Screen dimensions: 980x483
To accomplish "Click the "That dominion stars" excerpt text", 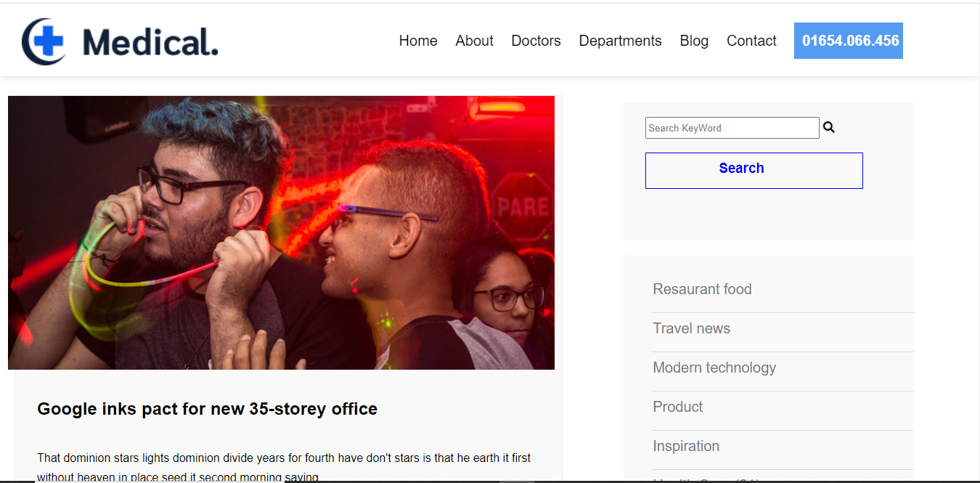I will click(284, 458).
